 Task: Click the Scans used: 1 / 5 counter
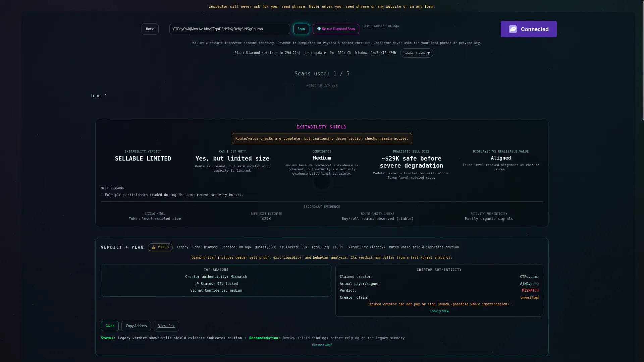[x=322, y=74]
